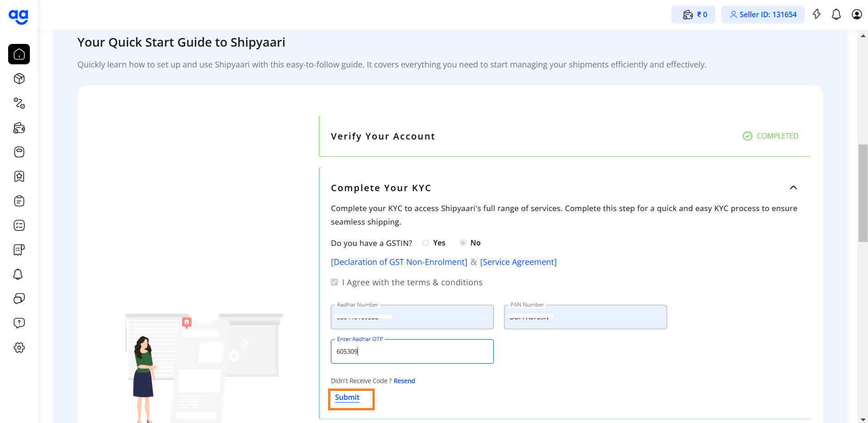
Task: Click the page vertical scrollbar thumb
Action: [x=863, y=193]
